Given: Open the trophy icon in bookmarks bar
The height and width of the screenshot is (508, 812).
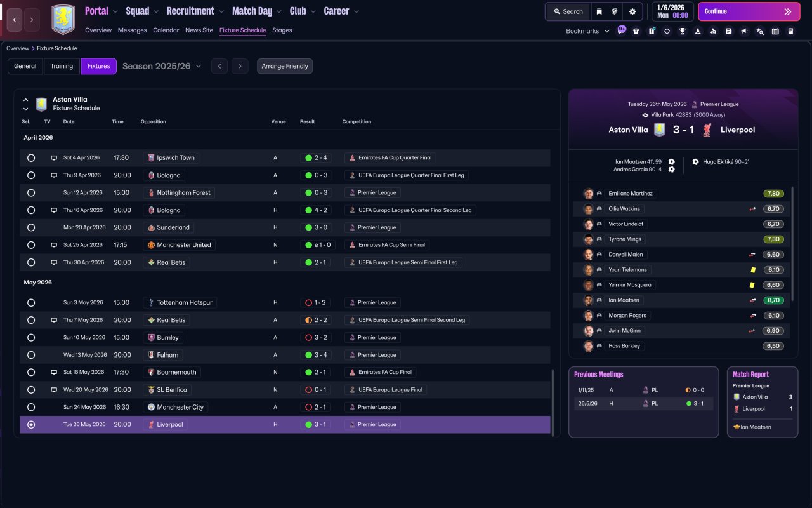Looking at the screenshot, I should pos(683,31).
